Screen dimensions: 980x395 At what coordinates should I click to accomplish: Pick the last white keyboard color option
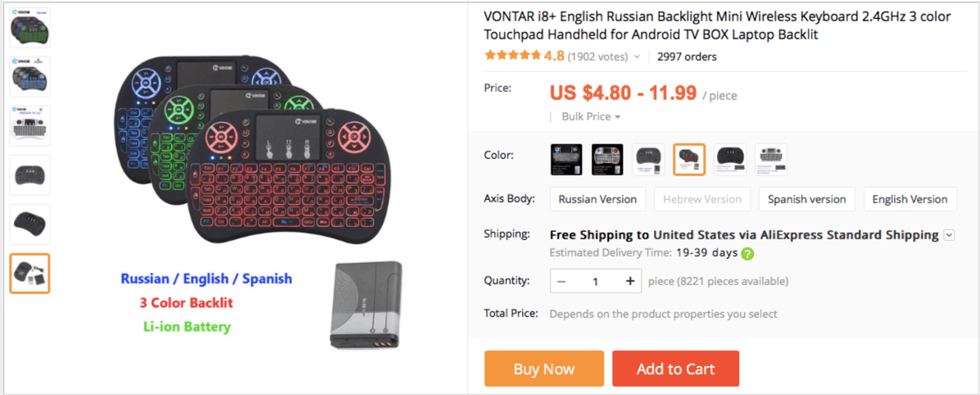pos(771,159)
